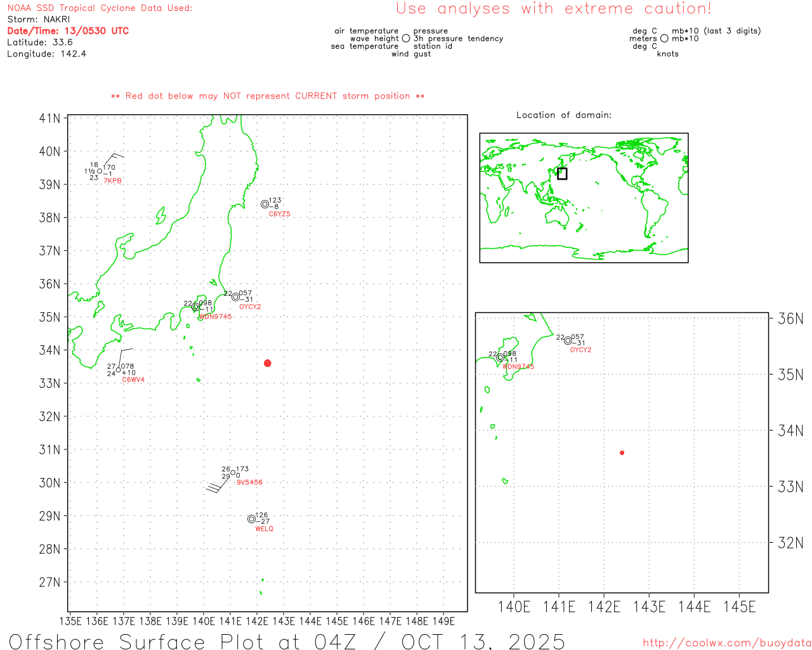The image size is (812, 650).
Task: Click the red 'C6WV4' station ID
Action: 133,380
